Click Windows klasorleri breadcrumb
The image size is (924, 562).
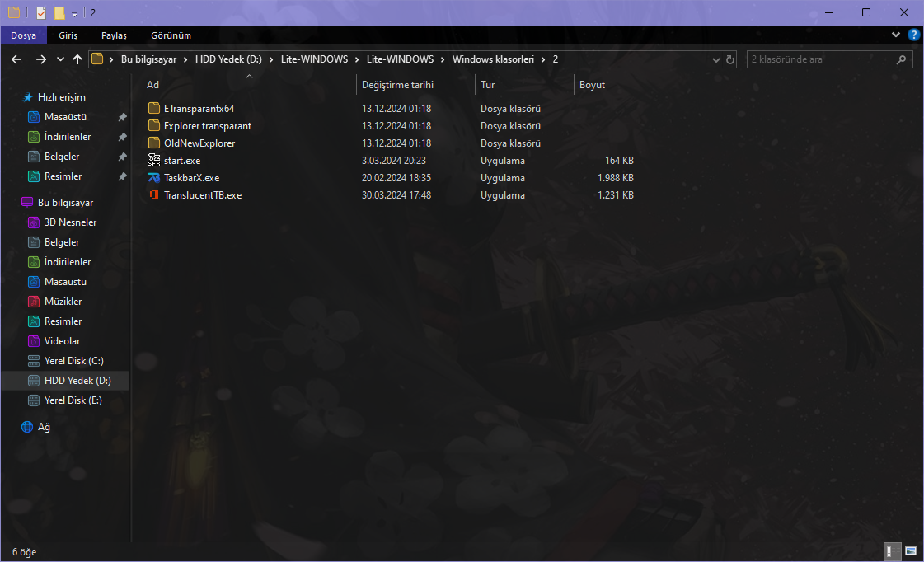[493, 59]
